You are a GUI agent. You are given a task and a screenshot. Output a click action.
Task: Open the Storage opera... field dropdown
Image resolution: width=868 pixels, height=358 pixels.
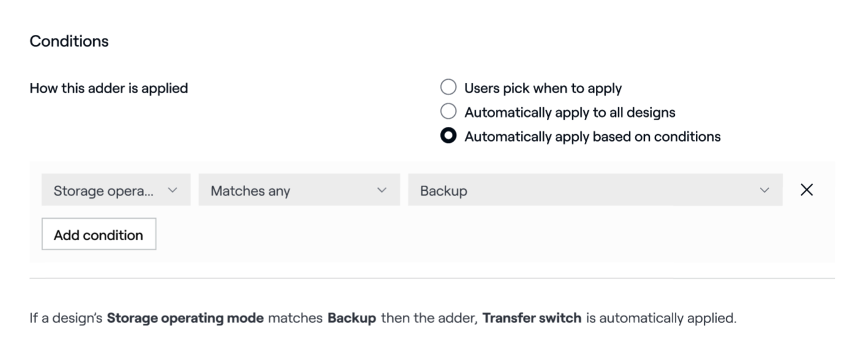pyautogui.click(x=104, y=191)
